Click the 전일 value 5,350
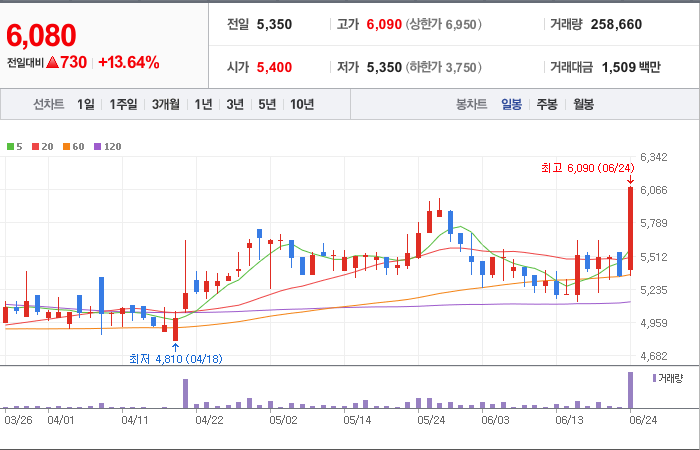 tap(274, 24)
